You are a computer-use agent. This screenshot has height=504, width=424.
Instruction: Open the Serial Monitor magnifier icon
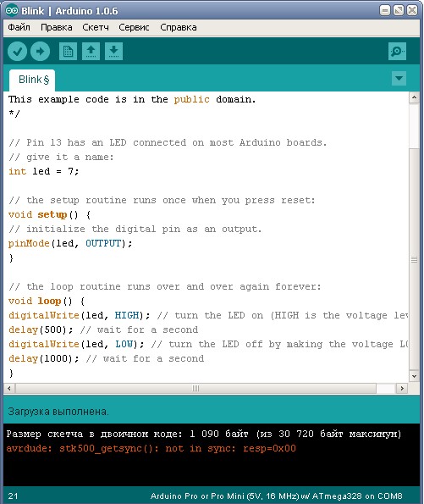397,52
